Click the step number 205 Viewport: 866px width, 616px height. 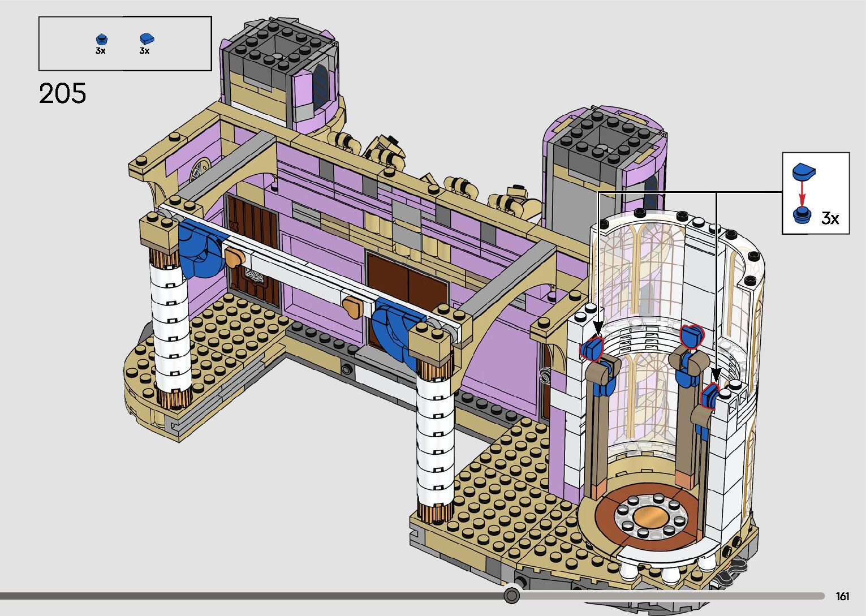coord(63,93)
